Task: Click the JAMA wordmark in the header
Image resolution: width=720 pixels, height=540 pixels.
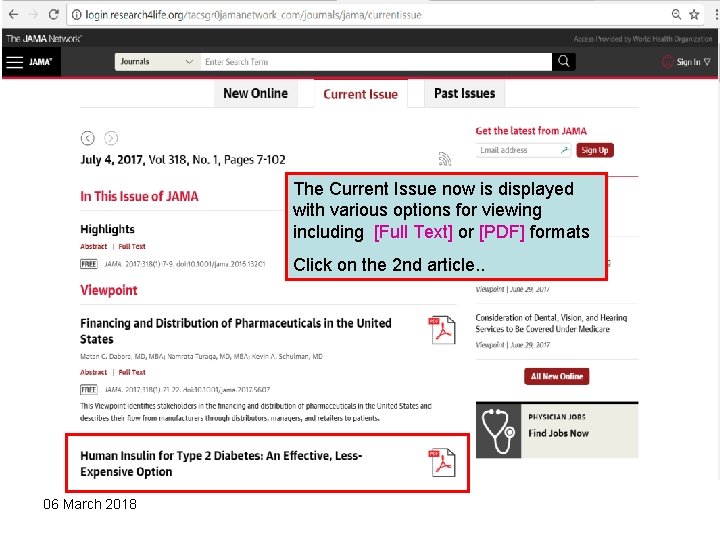Action: pyautogui.click(x=40, y=62)
